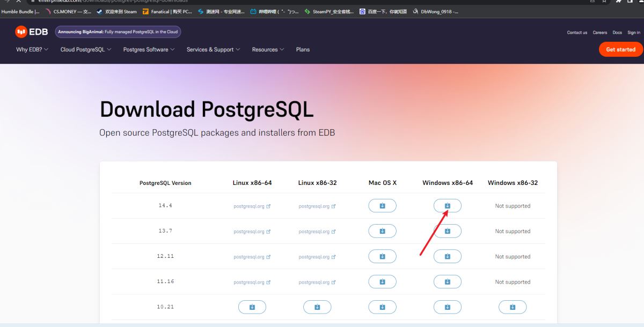Download PostgreSQL 10.21 for Windows x86-64
The width and height of the screenshot is (644, 327).
click(448, 307)
